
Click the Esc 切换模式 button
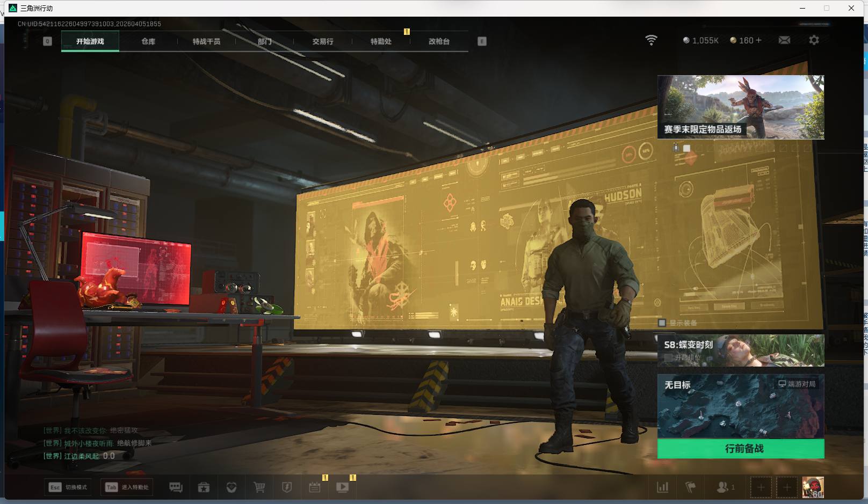pos(68,487)
